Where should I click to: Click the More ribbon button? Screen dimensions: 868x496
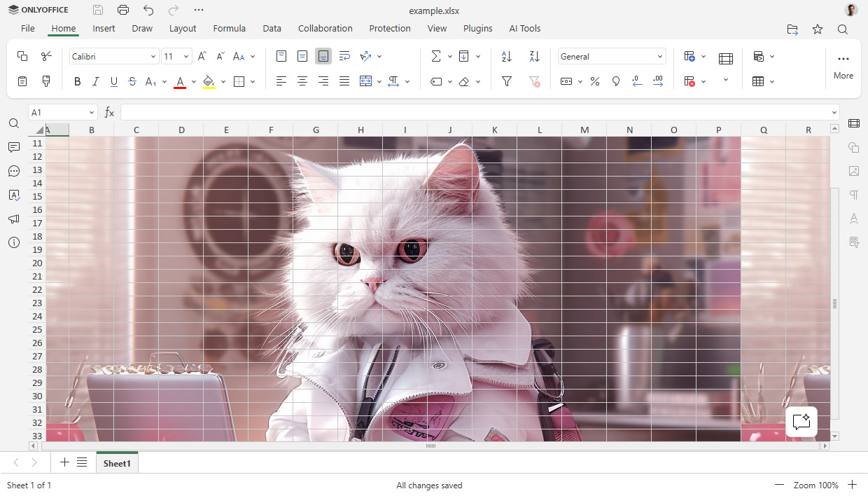pyautogui.click(x=843, y=67)
